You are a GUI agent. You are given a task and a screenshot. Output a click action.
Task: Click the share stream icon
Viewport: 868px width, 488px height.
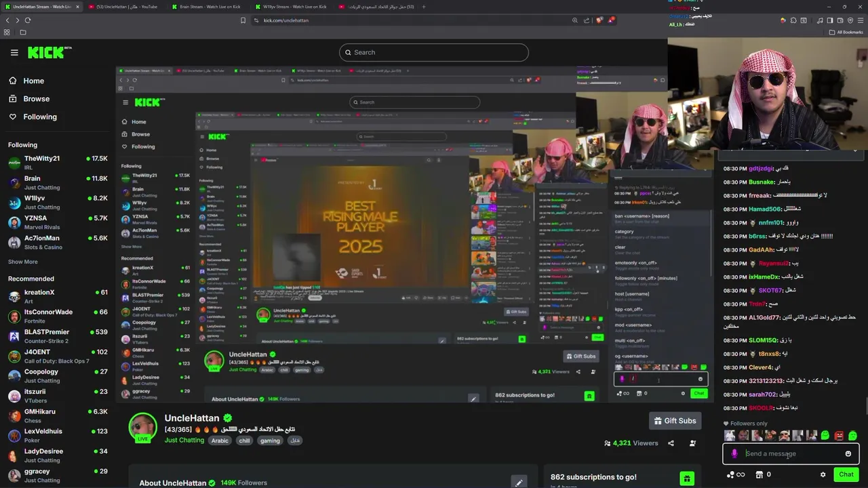tap(671, 443)
